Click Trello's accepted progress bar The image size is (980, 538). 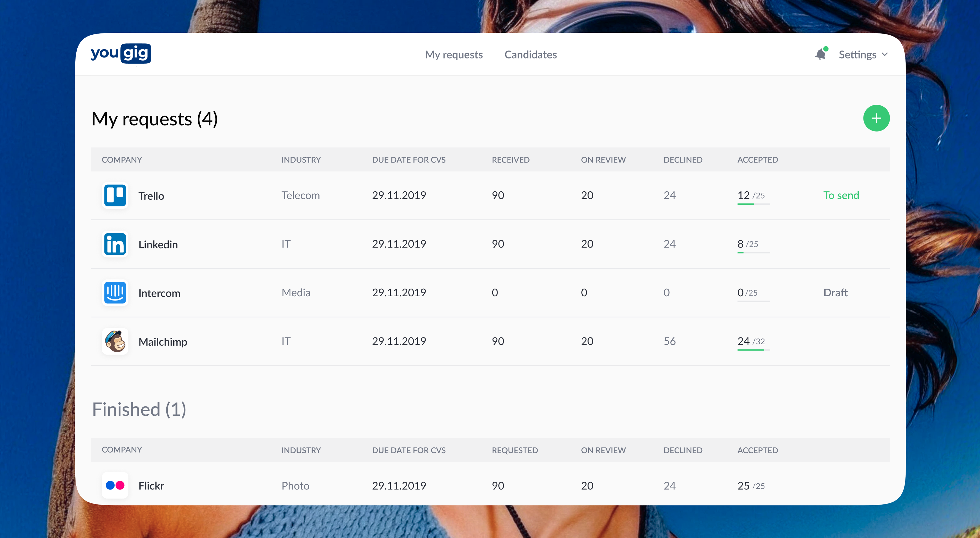click(x=753, y=204)
